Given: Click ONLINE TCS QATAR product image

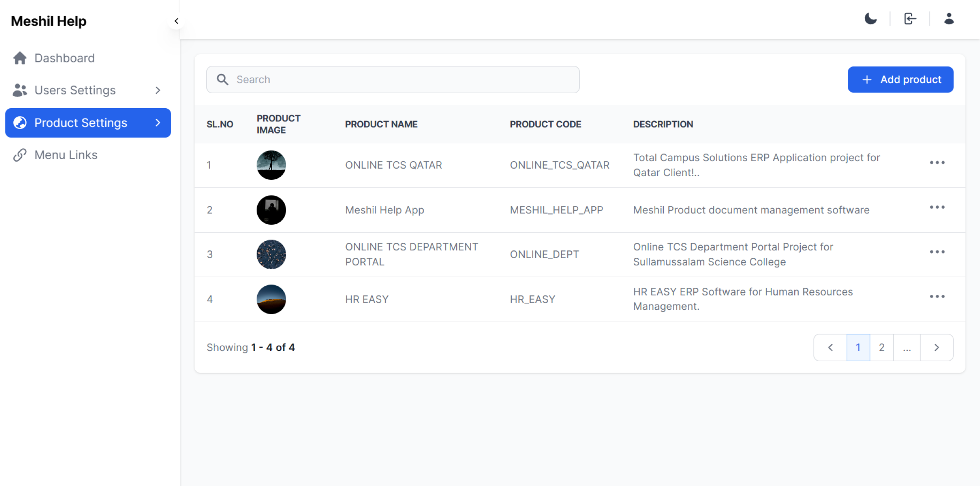Looking at the screenshot, I should point(271,165).
